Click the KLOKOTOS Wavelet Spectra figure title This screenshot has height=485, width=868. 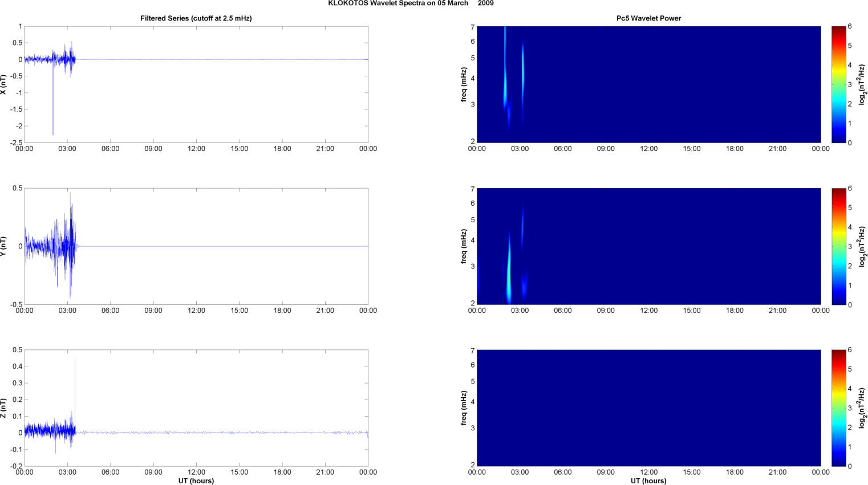(411, 3)
